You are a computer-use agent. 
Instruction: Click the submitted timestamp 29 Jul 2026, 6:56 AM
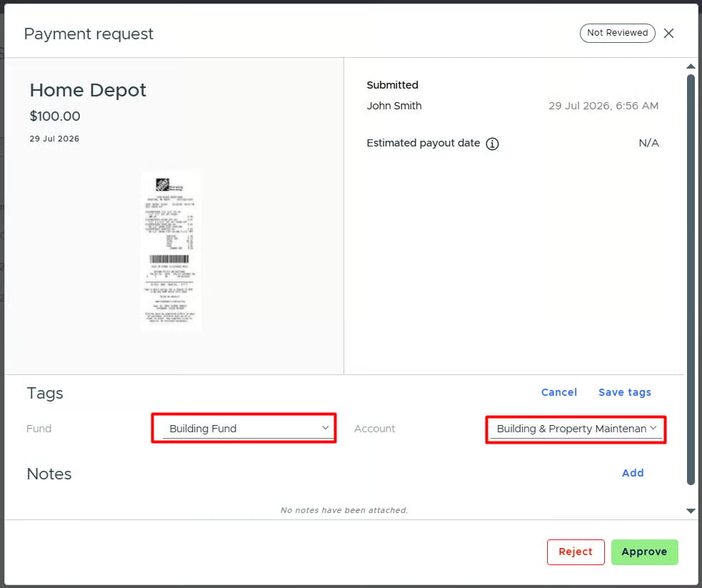(603, 106)
